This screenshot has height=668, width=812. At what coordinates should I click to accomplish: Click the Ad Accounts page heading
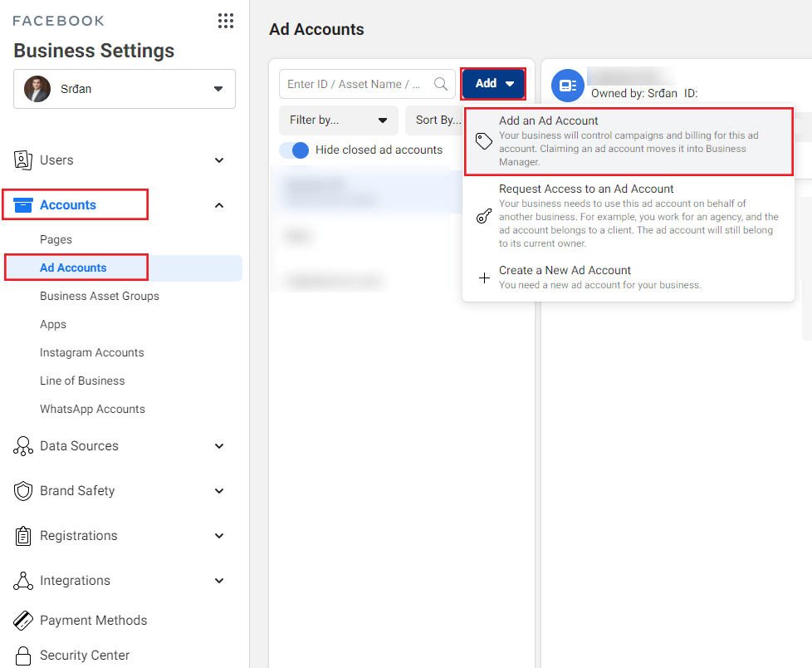(x=316, y=30)
